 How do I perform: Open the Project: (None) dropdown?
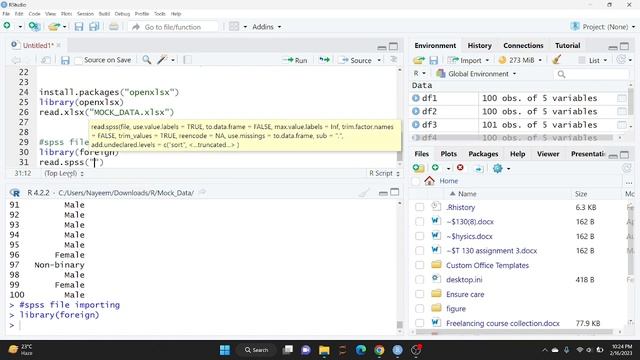coord(603,27)
